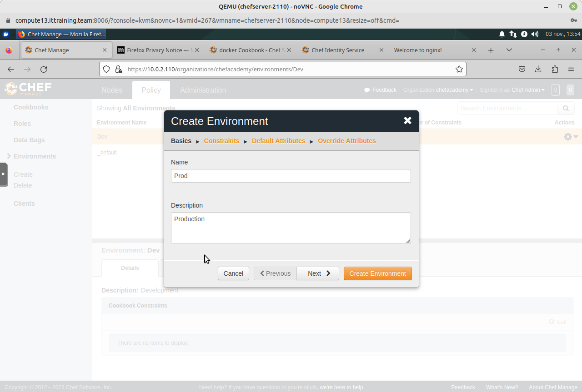Open the gear menu for Dev row
The width and height of the screenshot is (582, 392).
[x=571, y=137]
